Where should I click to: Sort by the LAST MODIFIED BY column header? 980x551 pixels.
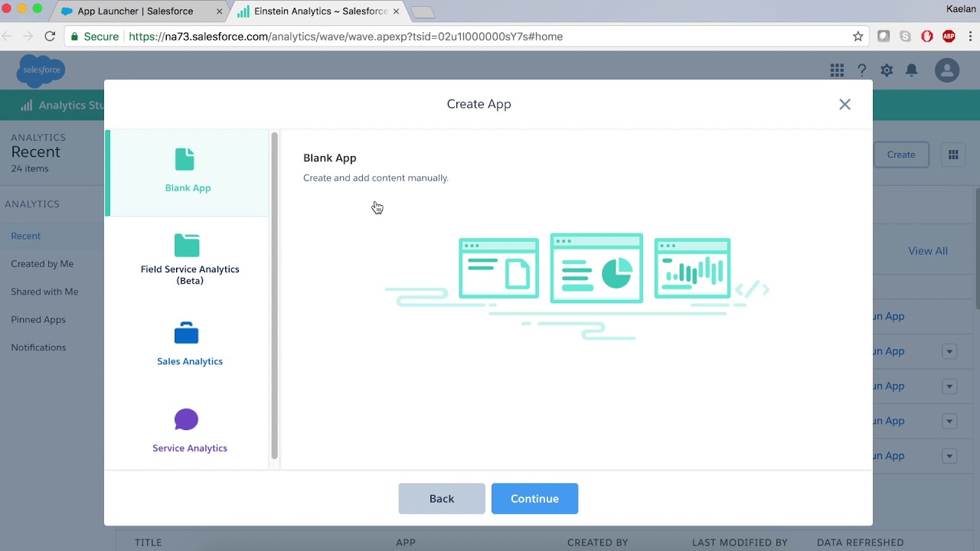[x=740, y=543]
